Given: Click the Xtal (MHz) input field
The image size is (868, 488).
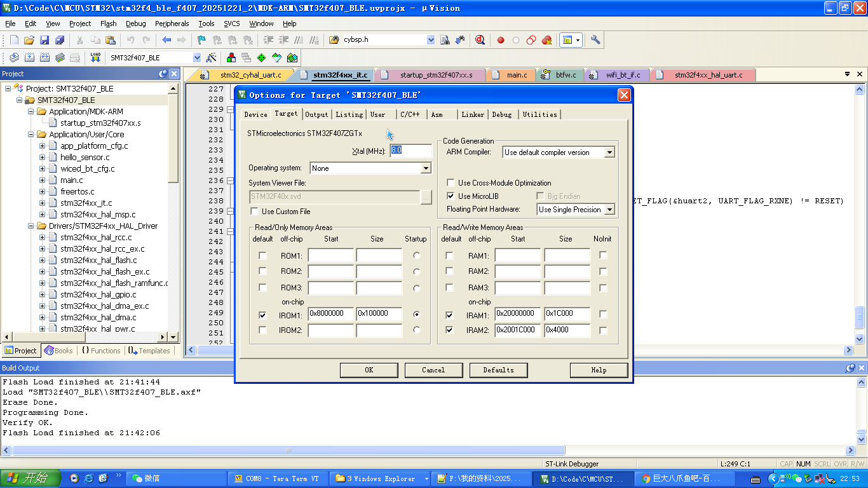Looking at the screenshot, I should click(x=410, y=151).
